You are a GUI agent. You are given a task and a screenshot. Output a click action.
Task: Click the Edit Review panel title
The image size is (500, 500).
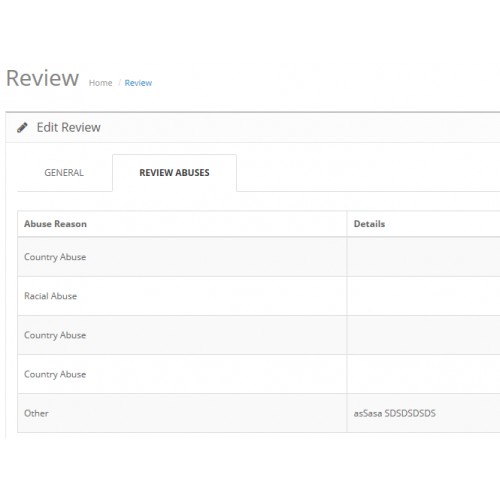[68, 127]
